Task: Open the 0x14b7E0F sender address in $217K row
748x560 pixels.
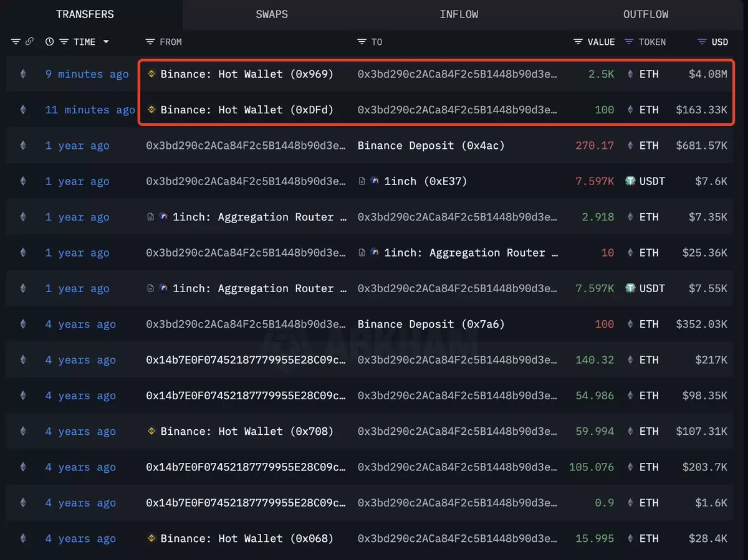Action: [246, 360]
